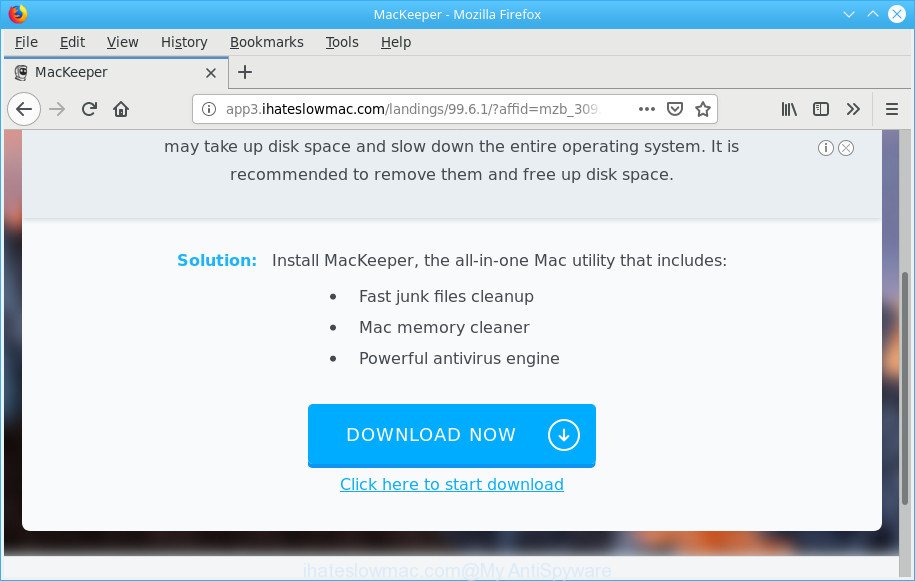Expand more toolbar tools chevron
915x581 pixels.
click(853, 109)
